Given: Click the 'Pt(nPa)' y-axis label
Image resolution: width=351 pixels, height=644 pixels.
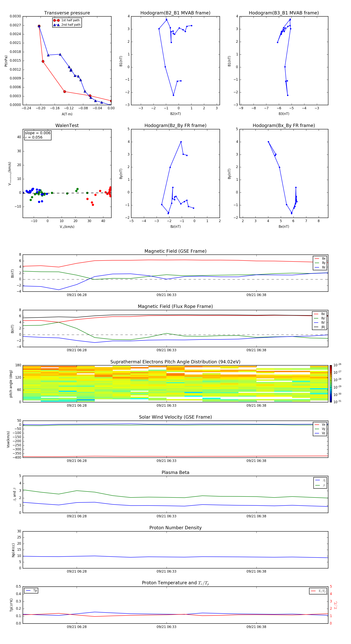Looking at the screenshot, I should (x=6, y=61).
